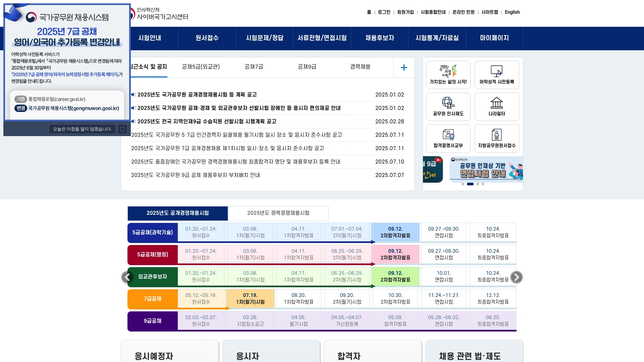This screenshot has width=644, height=362.
Task: Open the 채용 관련 법·제도 section card
Action: (474, 351)
